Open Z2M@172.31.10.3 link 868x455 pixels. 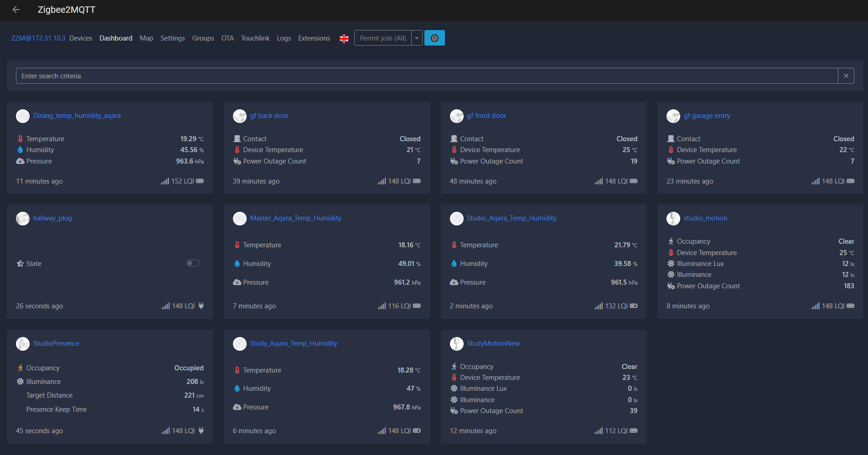(x=38, y=38)
